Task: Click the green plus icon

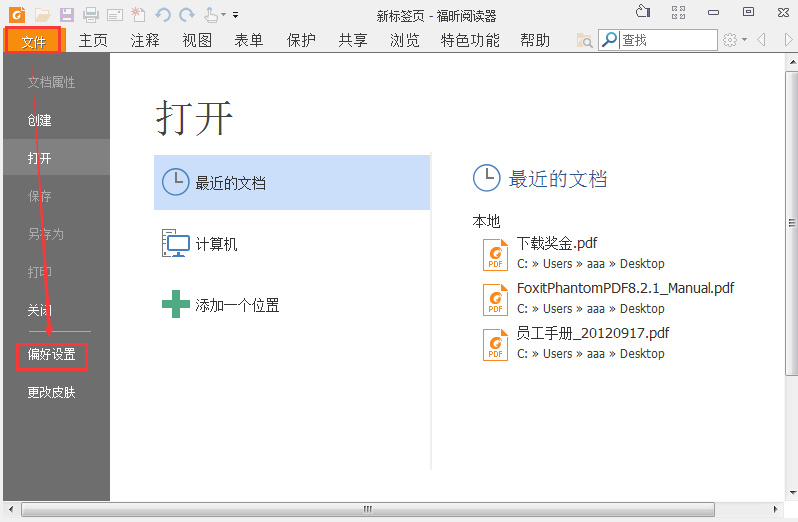Action: click(x=176, y=304)
